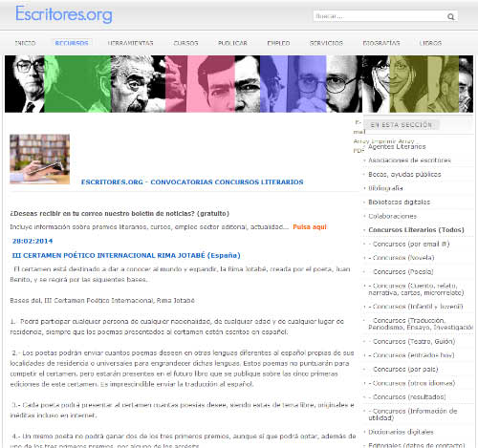Open Convocatorias Concursos Literarios heading link
The height and width of the screenshot is (448, 478).
[192, 182]
